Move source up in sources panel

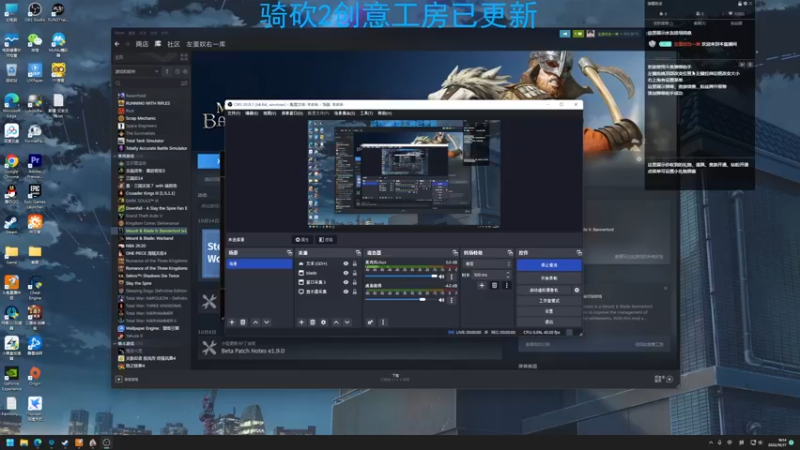pyautogui.click(x=336, y=322)
